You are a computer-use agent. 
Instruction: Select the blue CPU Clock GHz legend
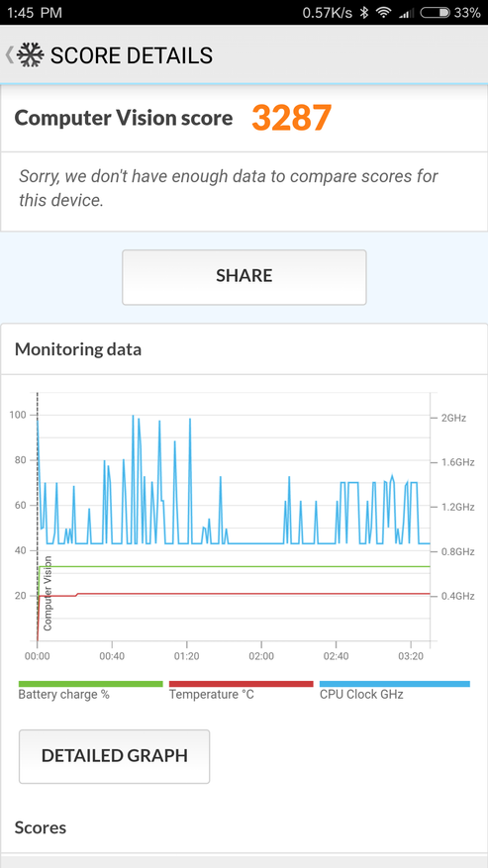pos(394,690)
